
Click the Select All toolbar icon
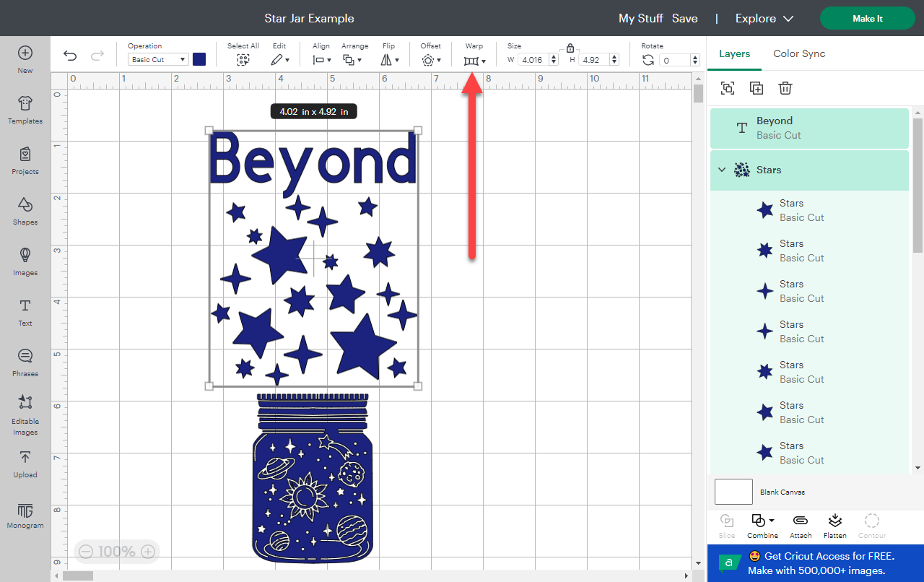pos(243,59)
